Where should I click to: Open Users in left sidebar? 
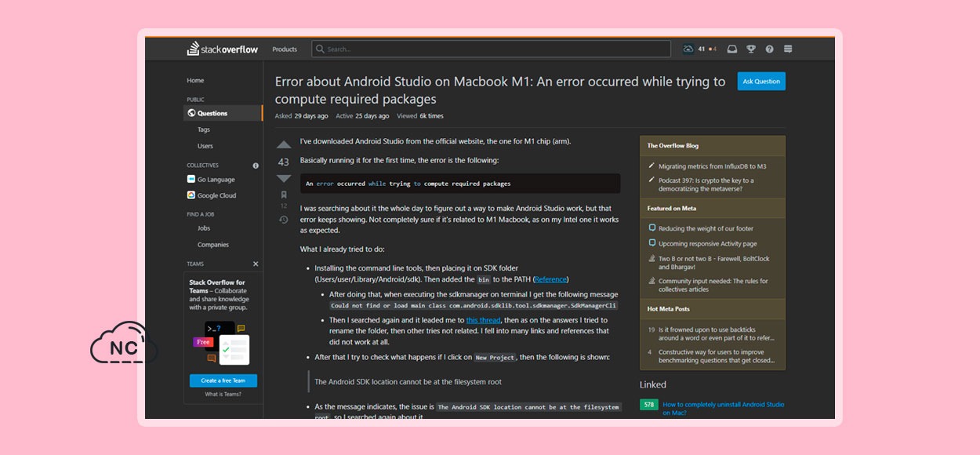pyautogui.click(x=205, y=146)
